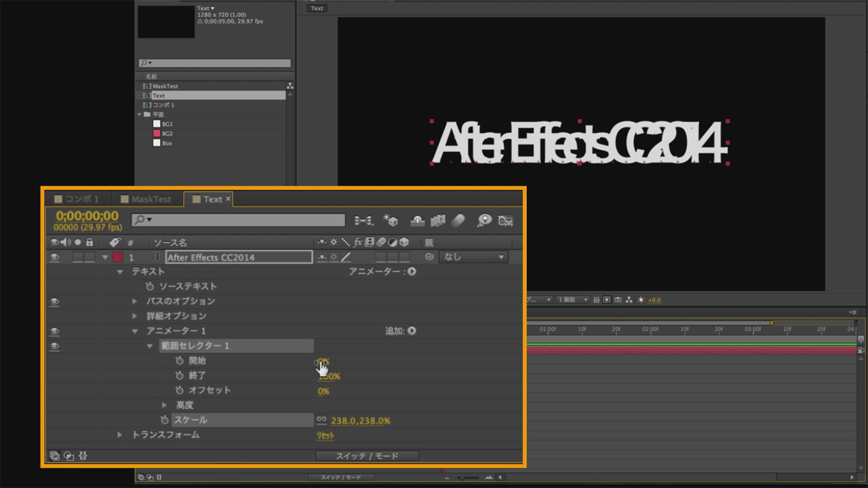The height and width of the screenshot is (488, 868).
Task: Switch to MaskTest timeline tab
Action: [x=146, y=199]
